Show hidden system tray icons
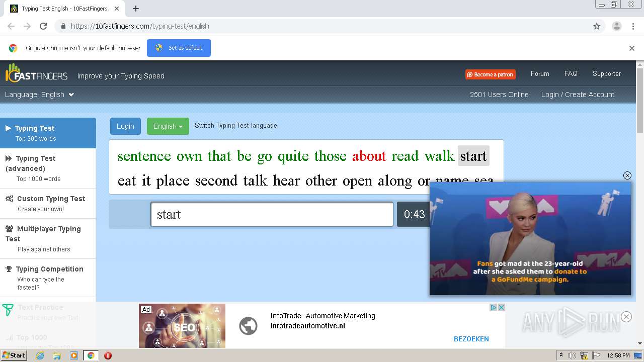The width and height of the screenshot is (644, 362). 561,355
